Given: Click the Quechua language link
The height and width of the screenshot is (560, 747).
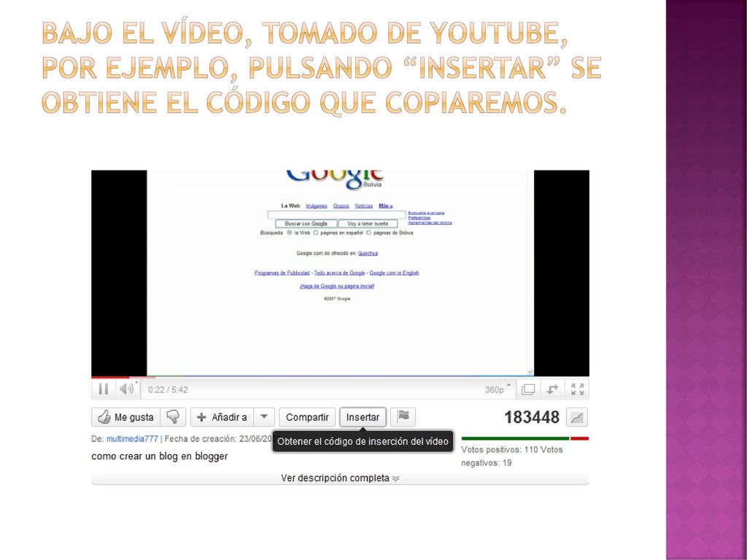Looking at the screenshot, I should pyautogui.click(x=368, y=253).
